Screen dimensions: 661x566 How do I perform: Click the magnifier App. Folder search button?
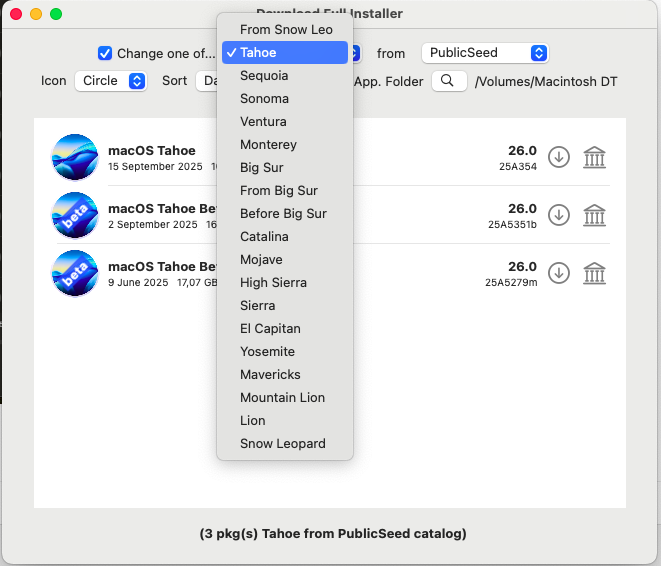[x=449, y=81]
